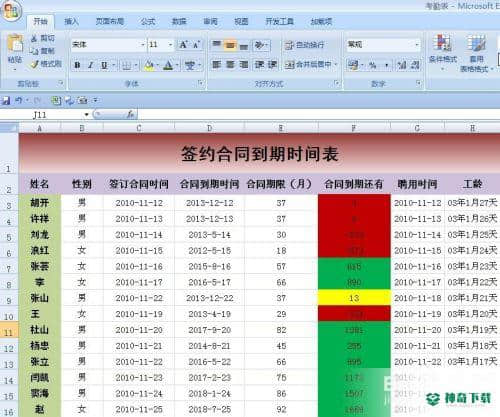The image size is (500, 417).
Task: Click the Increase Font Size icon
Action: point(183,45)
